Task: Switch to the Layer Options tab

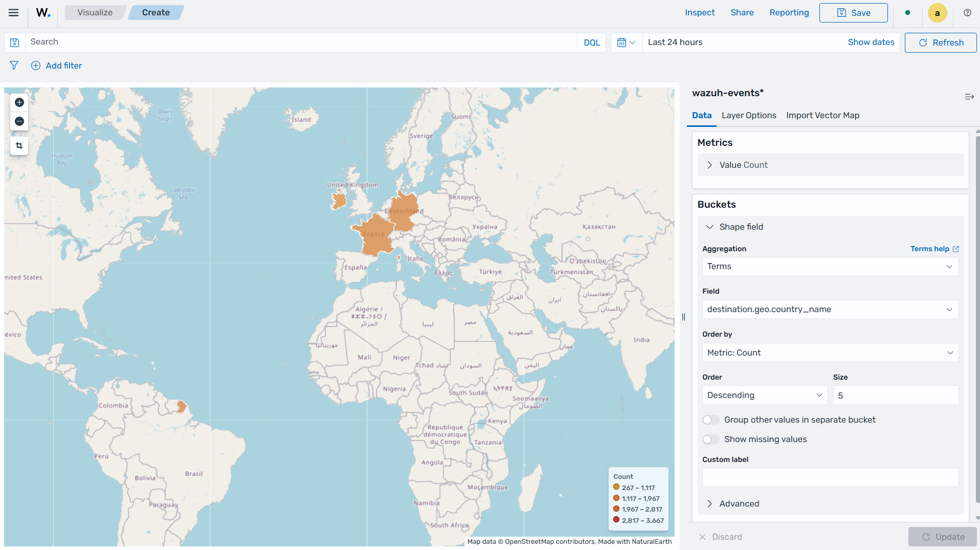Action: (x=749, y=116)
